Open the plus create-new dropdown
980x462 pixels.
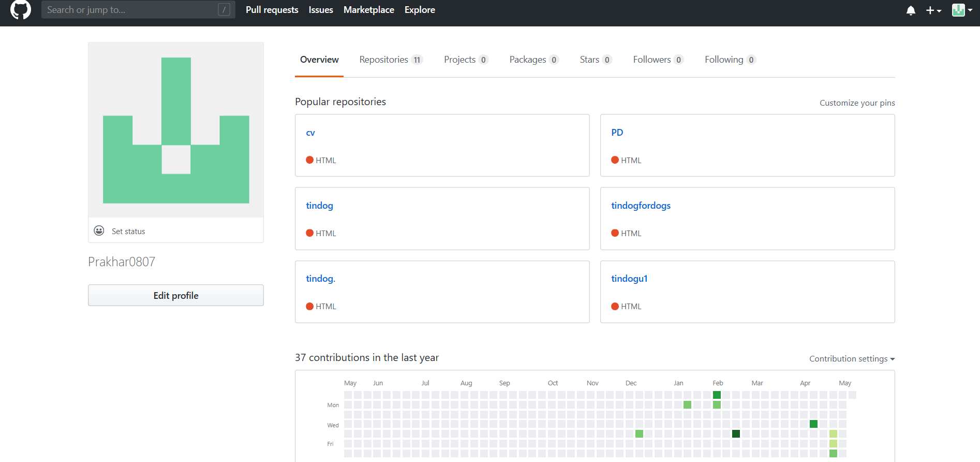(x=933, y=10)
